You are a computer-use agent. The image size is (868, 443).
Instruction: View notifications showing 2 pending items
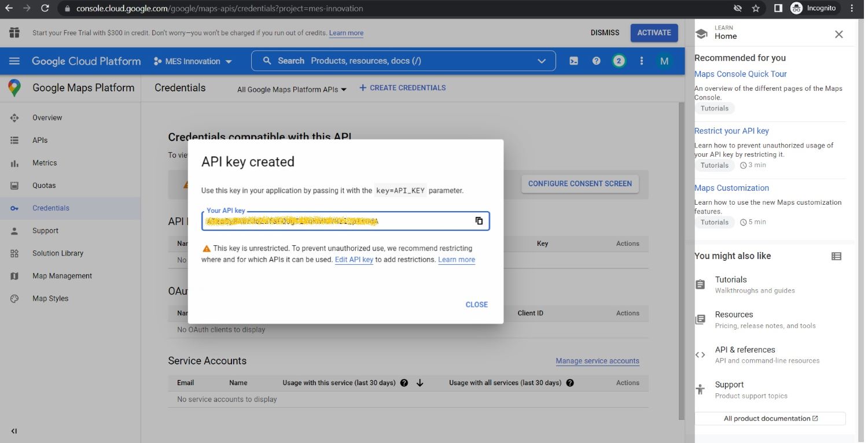tap(619, 60)
